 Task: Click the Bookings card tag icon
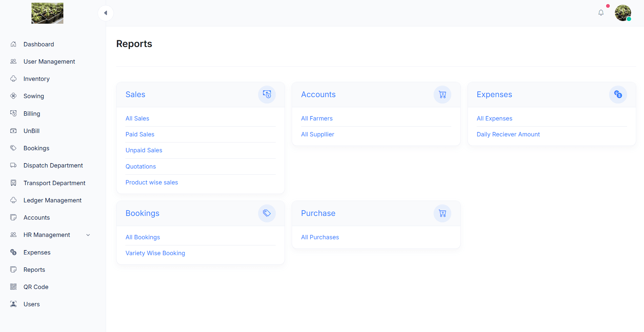click(x=267, y=213)
